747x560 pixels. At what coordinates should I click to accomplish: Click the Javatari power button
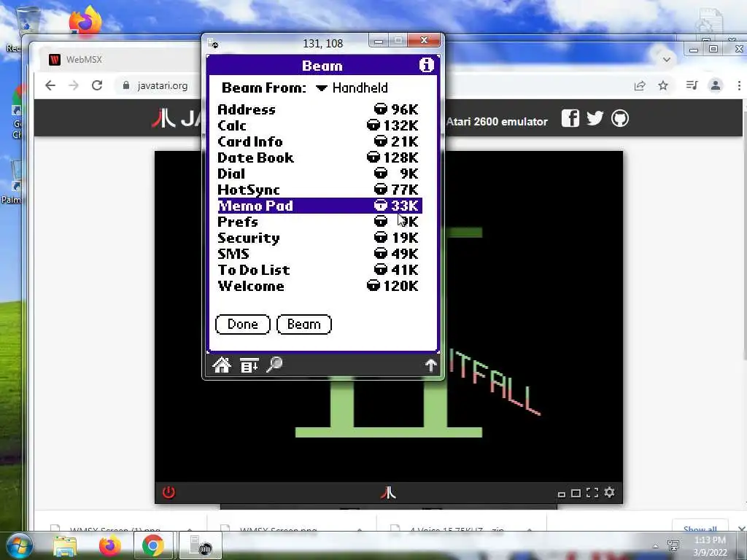click(x=169, y=492)
